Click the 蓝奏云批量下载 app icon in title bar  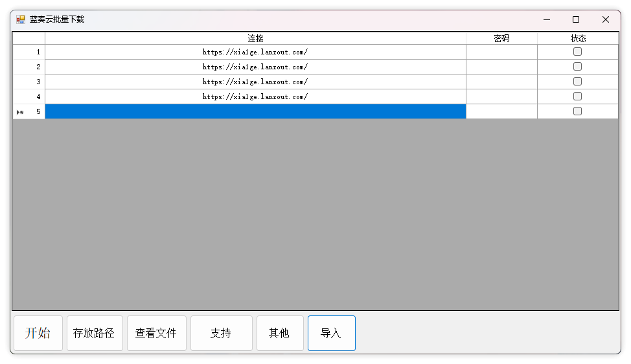tap(21, 19)
